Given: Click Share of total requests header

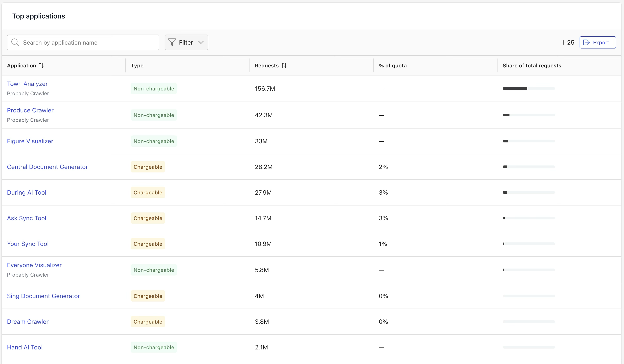Looking at the screenshot, I should [x=532, y=65].
